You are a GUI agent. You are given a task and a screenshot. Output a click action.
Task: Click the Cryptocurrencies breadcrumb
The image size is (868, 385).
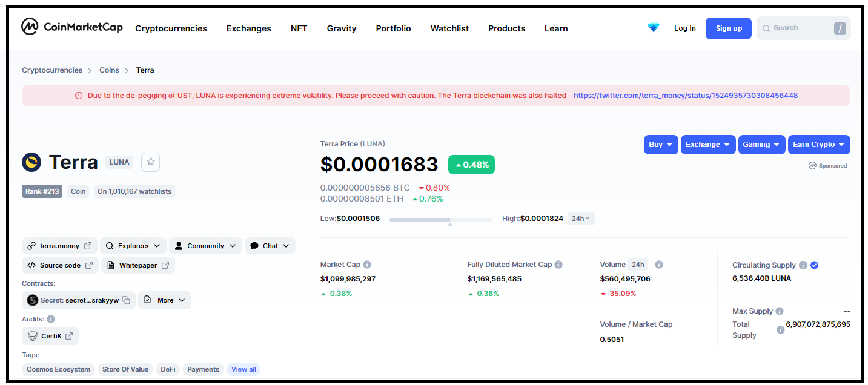(x=52, y=70)
